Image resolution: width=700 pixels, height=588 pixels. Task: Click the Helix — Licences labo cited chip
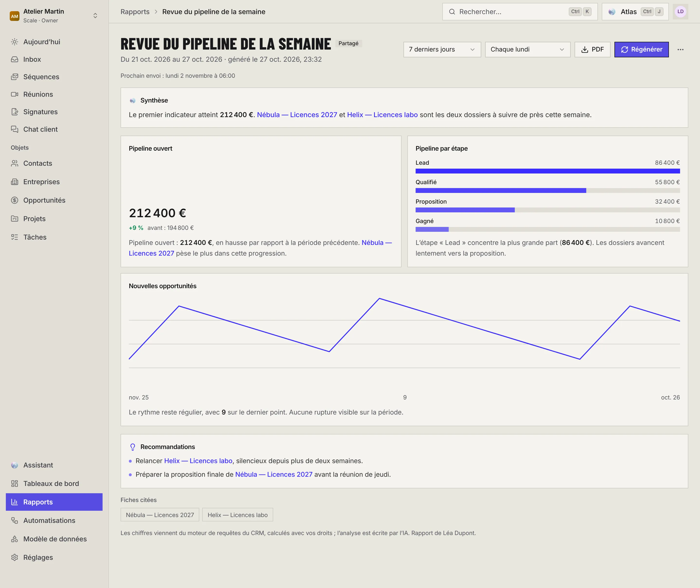pos(237,515)
